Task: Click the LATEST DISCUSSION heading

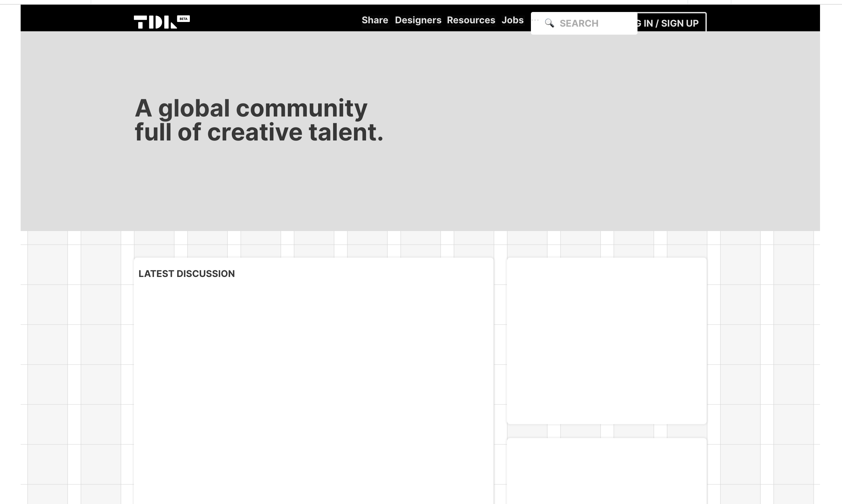Action: pyautogui.click(x=186, y=274)
